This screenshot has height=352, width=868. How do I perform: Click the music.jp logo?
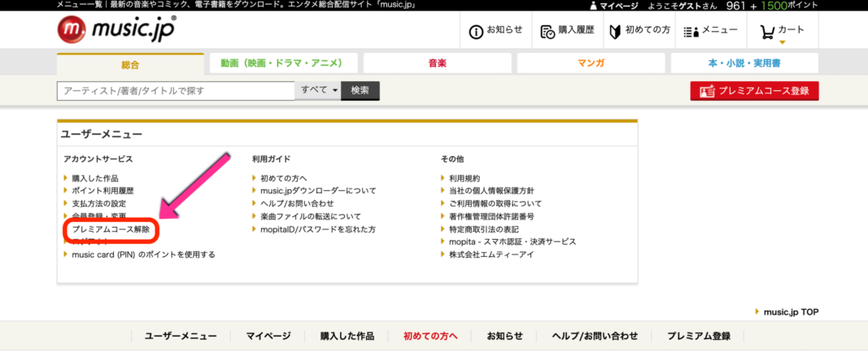pos(116,31)
